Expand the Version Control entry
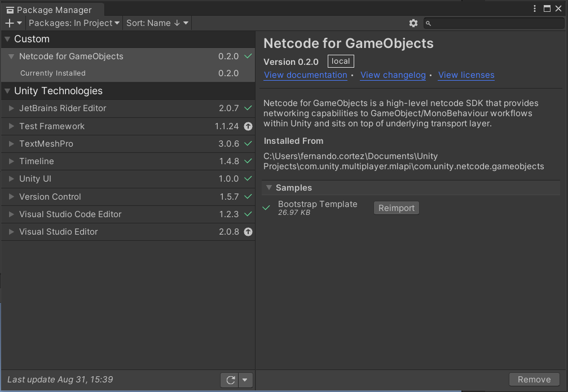The width and height of the screenshot is (568, 392). coord(11,197)
